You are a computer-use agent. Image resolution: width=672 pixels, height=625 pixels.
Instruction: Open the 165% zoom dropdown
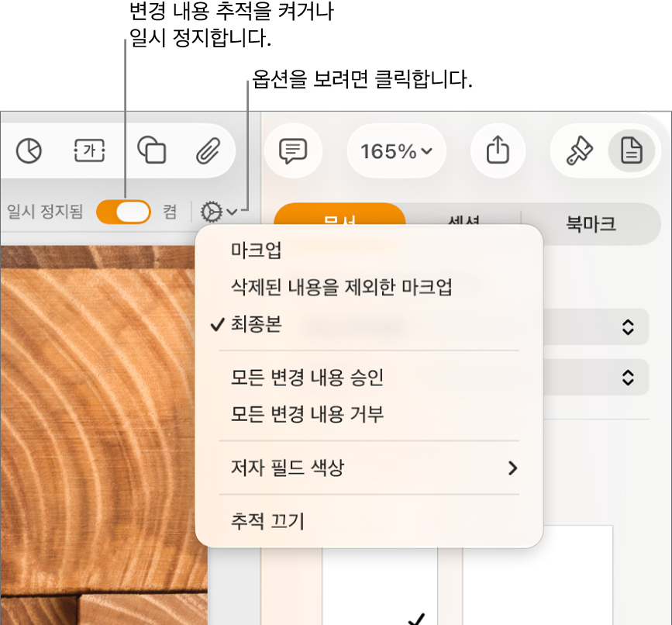pos(396,151)
